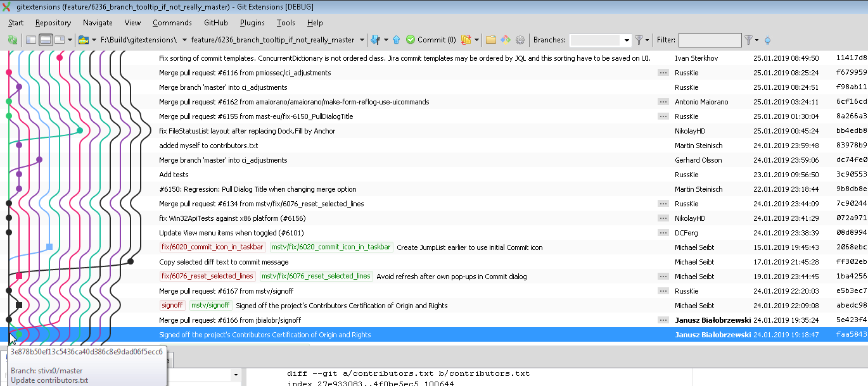868x386 pixels.
Task: Click the feature/6236_branch_tooltip_if_not_really_master branch button
Action: (272, 40)
